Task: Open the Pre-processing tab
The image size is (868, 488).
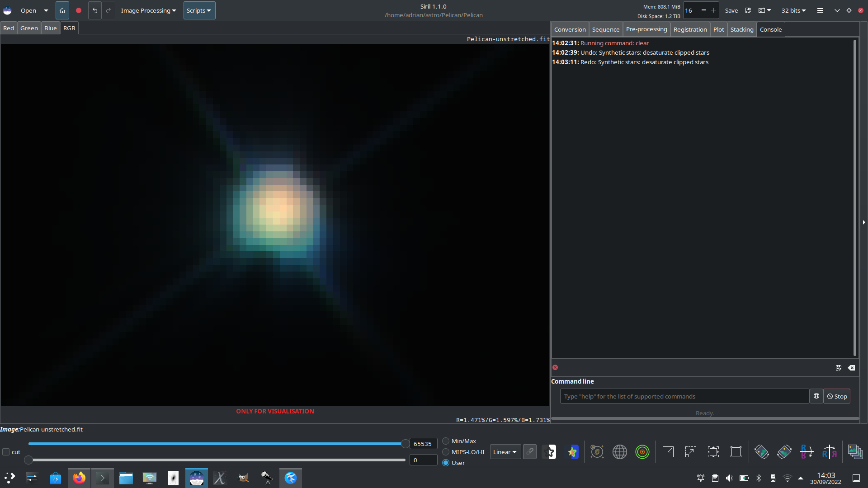Action: [646, 29]
